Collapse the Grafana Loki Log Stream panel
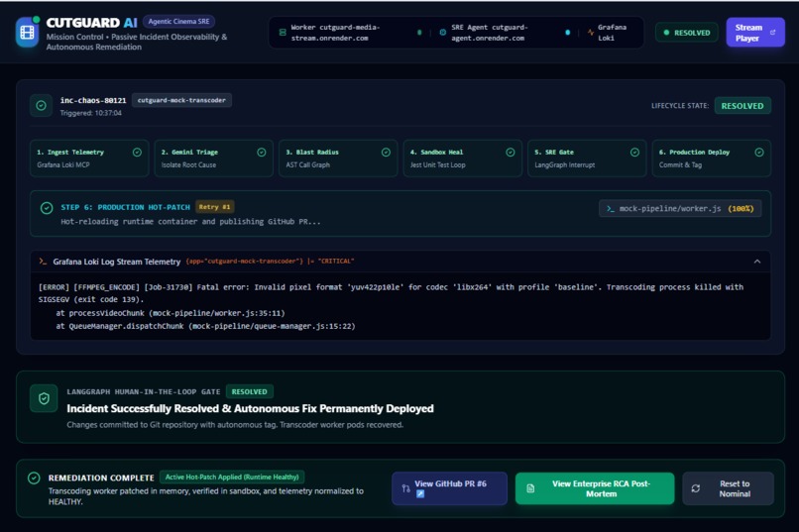 pos(757,262)
